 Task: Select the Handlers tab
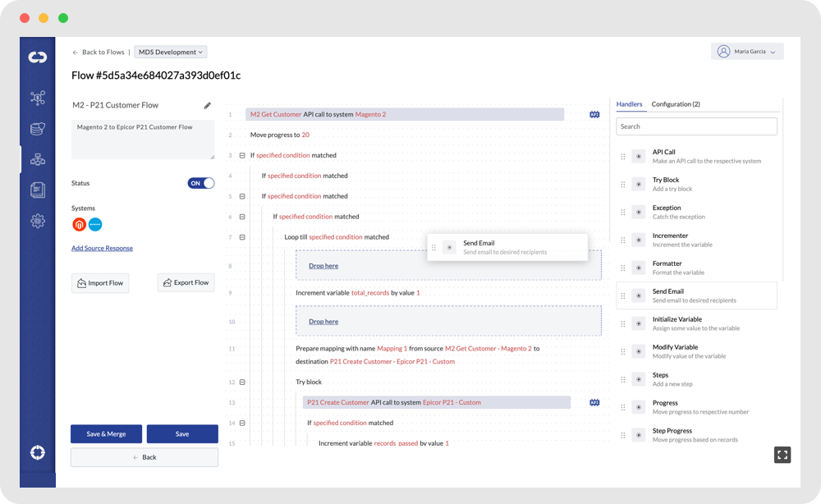(629, 104)
